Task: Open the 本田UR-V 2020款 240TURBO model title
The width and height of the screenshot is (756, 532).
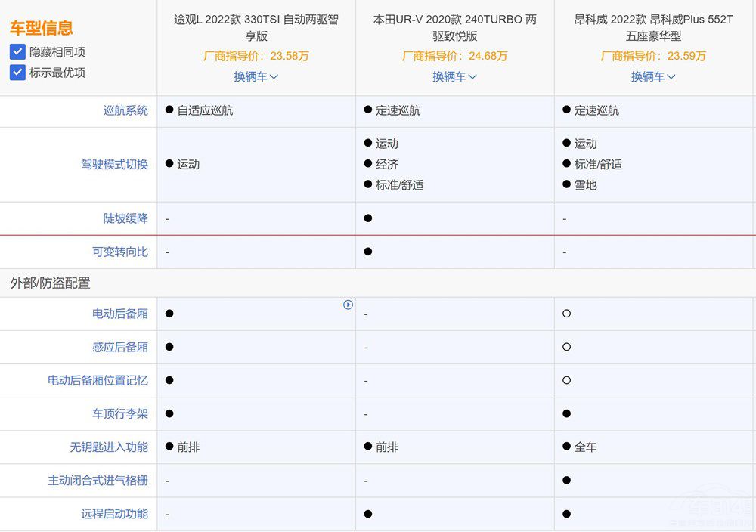Action: coord(454,28)
